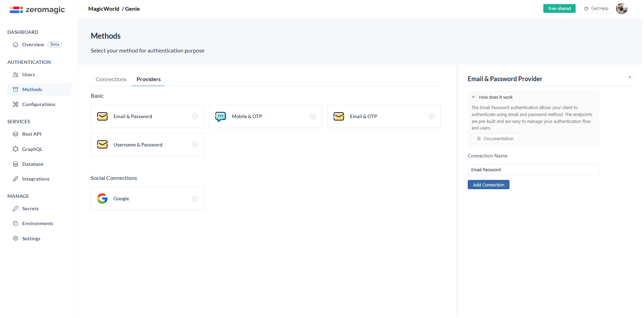Click the Add Connection button
This screenshot has width=644, height=318.
point(488,184)
